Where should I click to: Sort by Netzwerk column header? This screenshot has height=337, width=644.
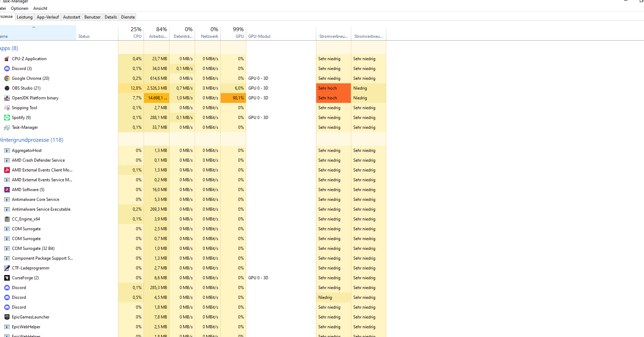[x=208, y=33]
